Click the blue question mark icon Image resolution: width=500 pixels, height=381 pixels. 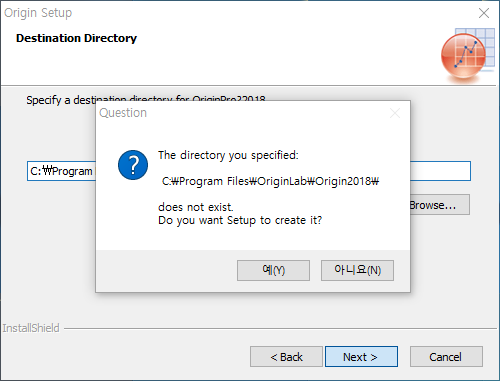click(133, 165)
